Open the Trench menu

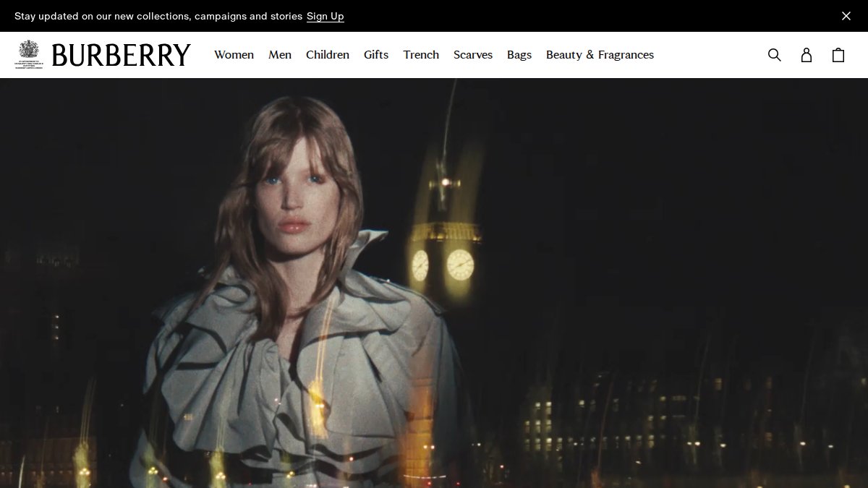point(421,55)
